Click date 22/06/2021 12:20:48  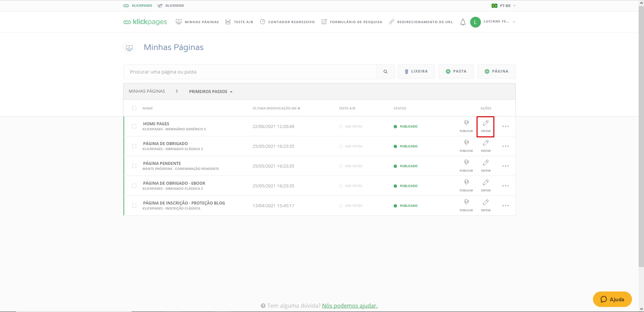[274, 126]
